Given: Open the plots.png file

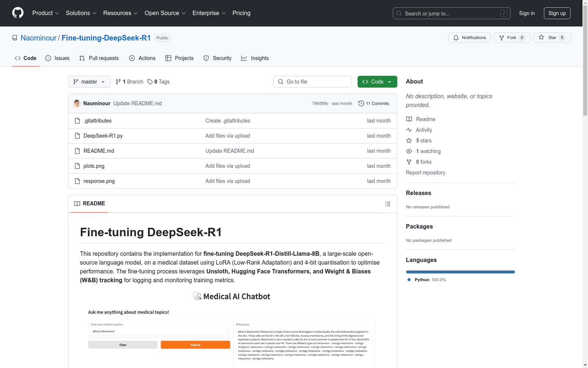Looking at the screenshot, I should [94, 166].
